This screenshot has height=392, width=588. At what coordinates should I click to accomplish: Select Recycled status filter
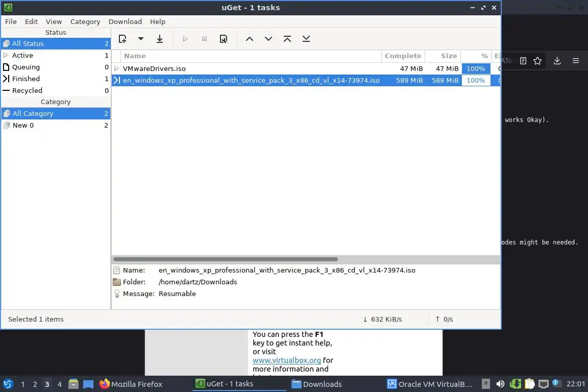click(56, 90)
